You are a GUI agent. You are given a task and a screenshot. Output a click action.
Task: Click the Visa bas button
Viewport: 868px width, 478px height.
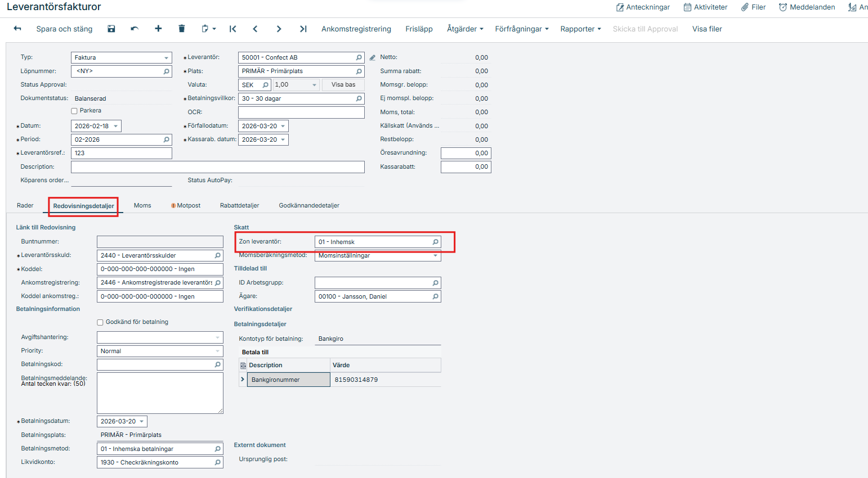click(343, 85)
